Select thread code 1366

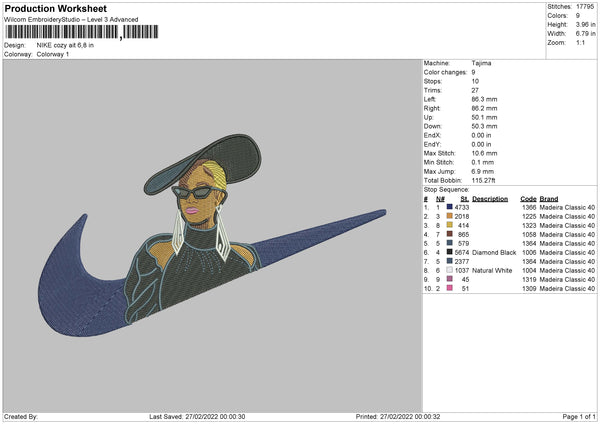pyautogui.click(x=529, y=207)
